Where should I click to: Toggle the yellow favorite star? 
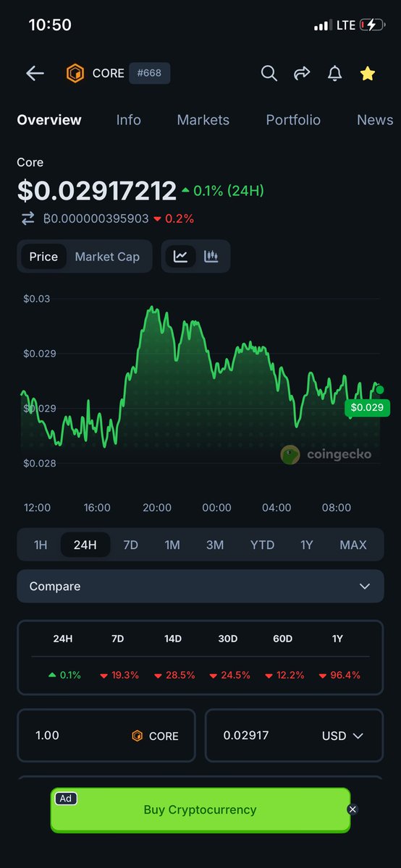[x=368, y=73]
